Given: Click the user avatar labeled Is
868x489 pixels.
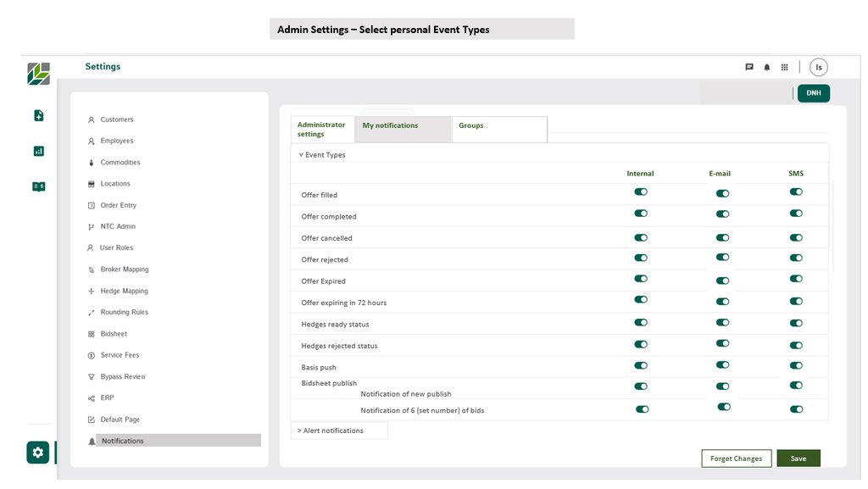Looking at the screenshot, I should [x=818, y=67].
